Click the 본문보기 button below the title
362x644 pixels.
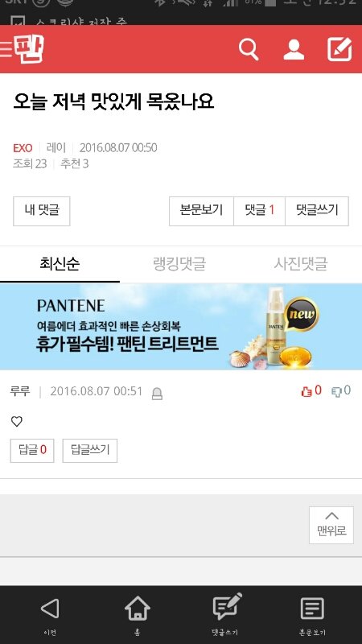pos(201,211)
